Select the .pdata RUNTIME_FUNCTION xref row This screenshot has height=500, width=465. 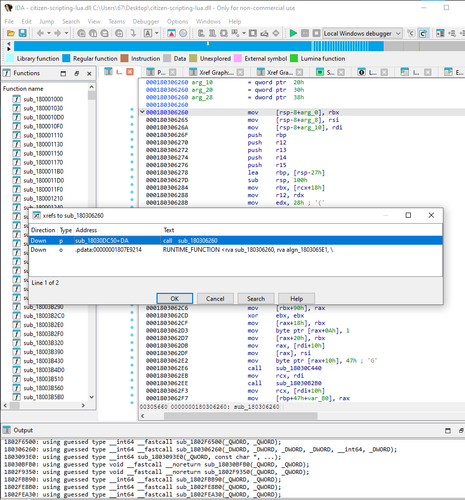(x=236, y=250)
